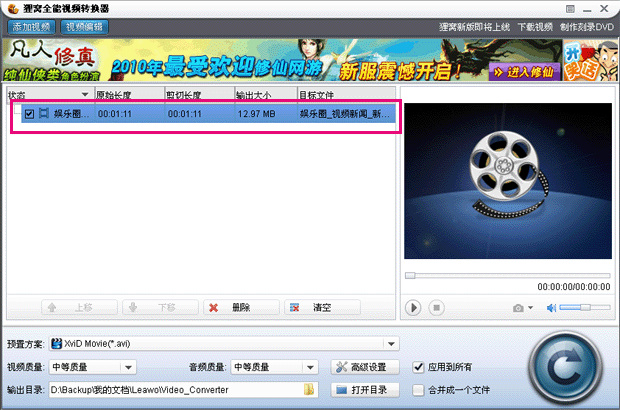Screen dimensions: 620x410
Task: Click the 凡人修真 advertisement banner
Action: (x=282, y=60)
